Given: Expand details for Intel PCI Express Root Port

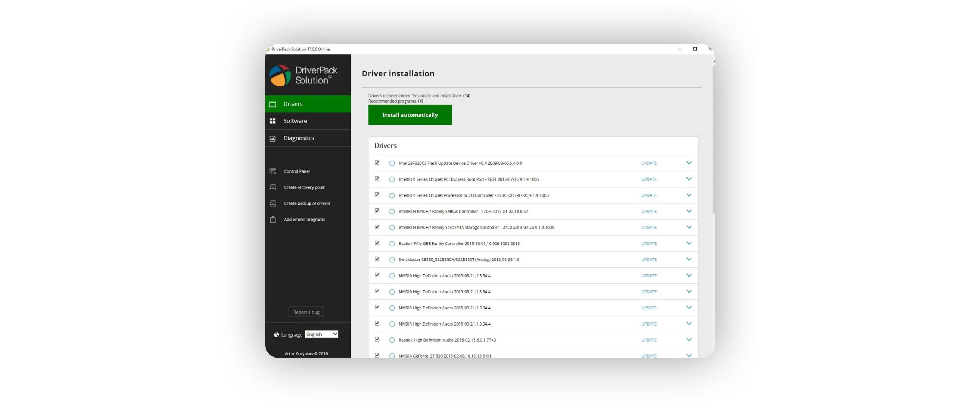Looking at the screenshot, I should (688, 179).
